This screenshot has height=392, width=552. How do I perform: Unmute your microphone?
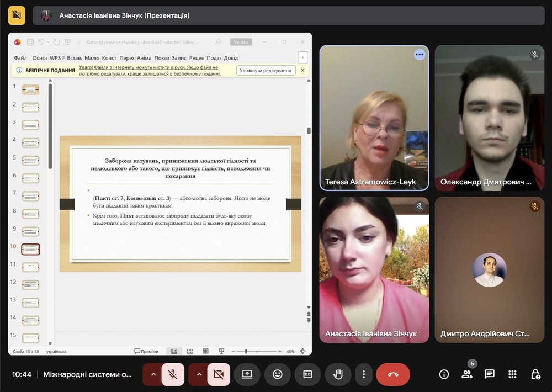173,374
